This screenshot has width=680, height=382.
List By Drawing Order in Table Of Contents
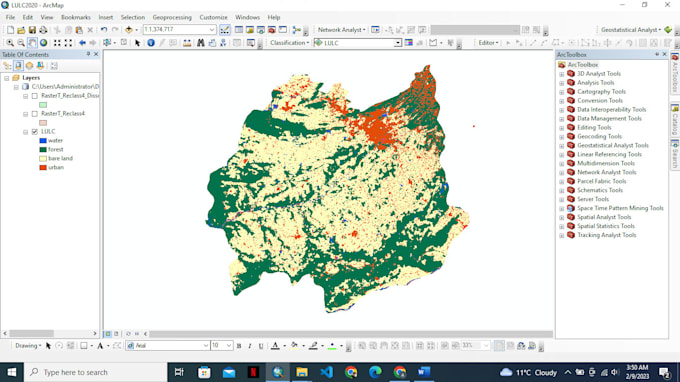click(7, 66)
